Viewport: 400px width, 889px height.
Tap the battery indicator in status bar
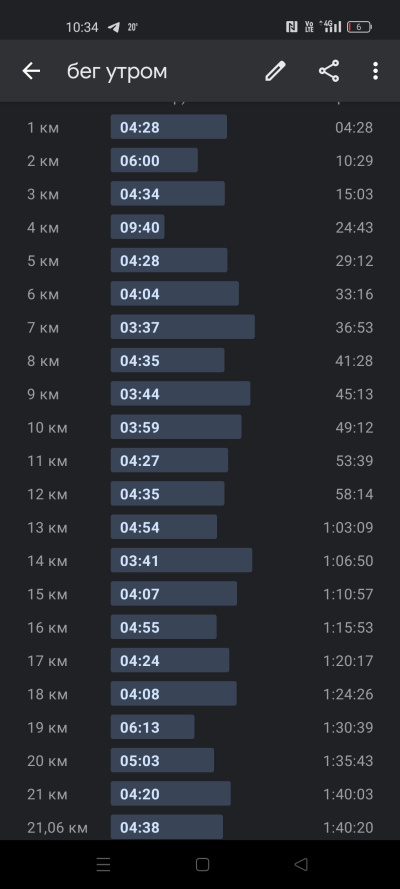point(359,27)
